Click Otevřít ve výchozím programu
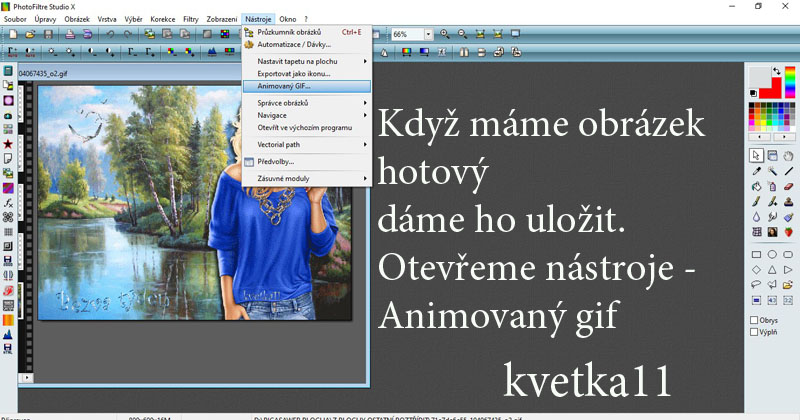 (x=307, y=128)
